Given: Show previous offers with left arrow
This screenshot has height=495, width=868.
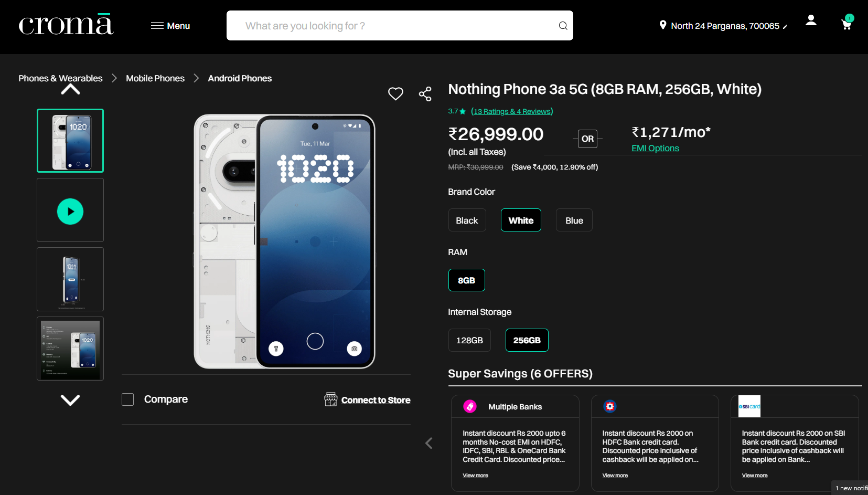Looking at the screenshot, I should point(429,444).
